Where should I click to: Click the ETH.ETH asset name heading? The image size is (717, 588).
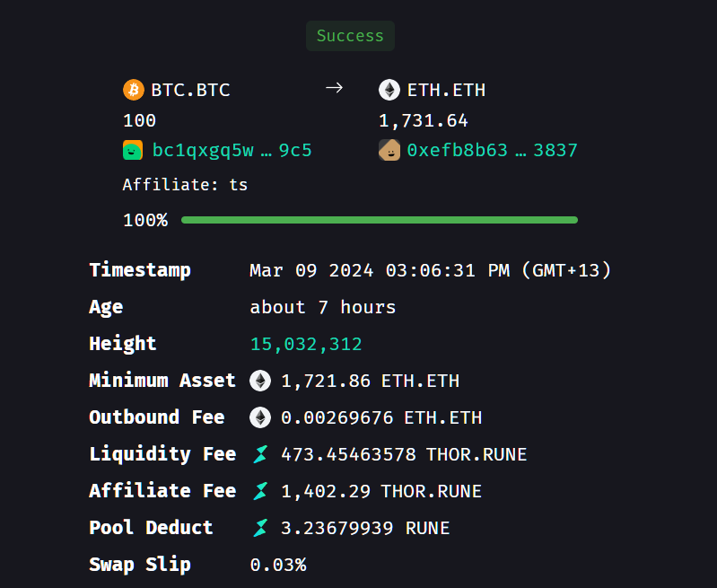pyautogui.click(x=446, y=90)
